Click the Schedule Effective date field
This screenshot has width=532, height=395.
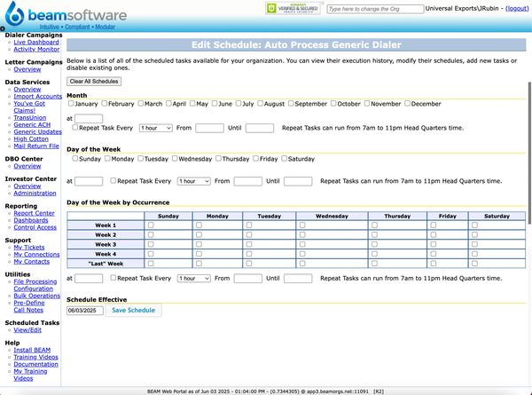85,311
